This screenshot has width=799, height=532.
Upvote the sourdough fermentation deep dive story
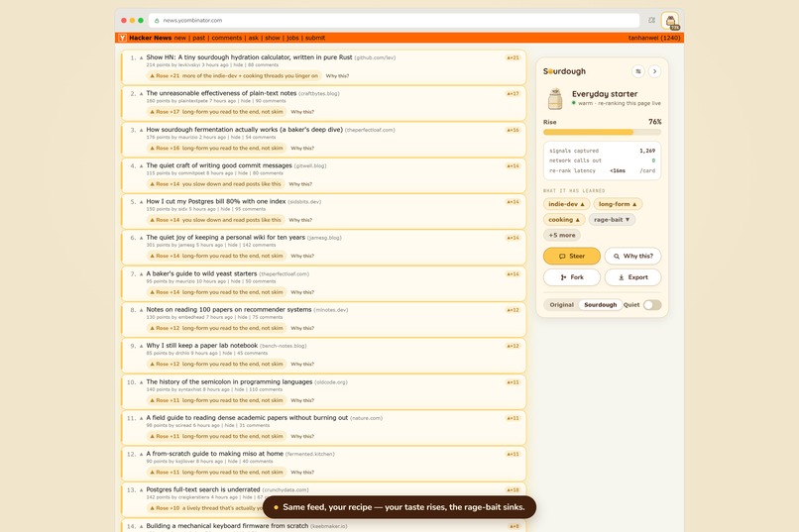(141, 131)
